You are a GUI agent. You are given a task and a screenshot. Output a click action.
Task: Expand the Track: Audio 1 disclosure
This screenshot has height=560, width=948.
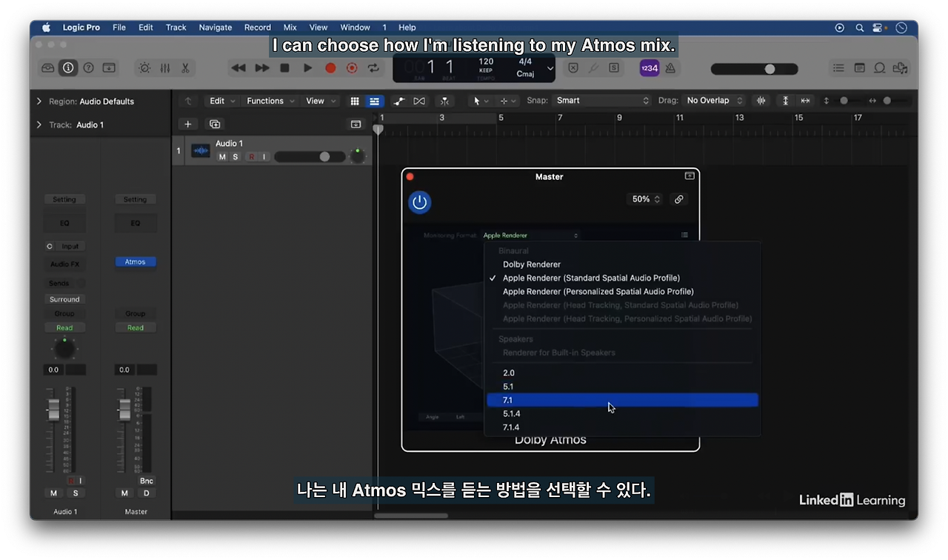click(x=39, y=125)
